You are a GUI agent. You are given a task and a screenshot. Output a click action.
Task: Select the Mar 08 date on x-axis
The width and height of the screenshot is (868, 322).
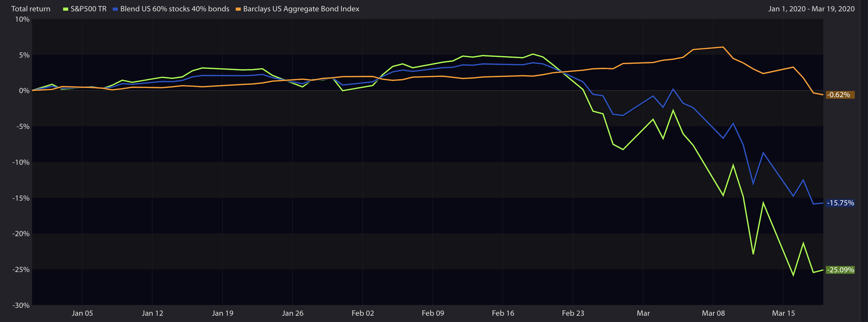click(x=713, y=313)
